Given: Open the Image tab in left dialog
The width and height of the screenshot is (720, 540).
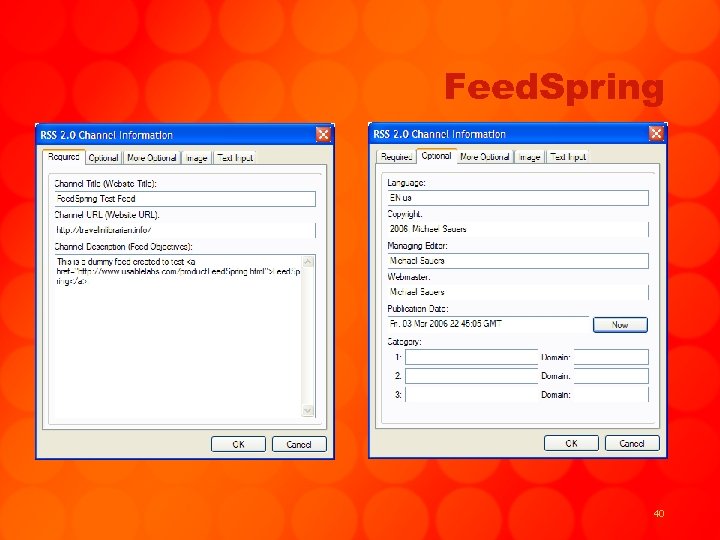Looking at the screenshot, I should click(x=197, y=158).
